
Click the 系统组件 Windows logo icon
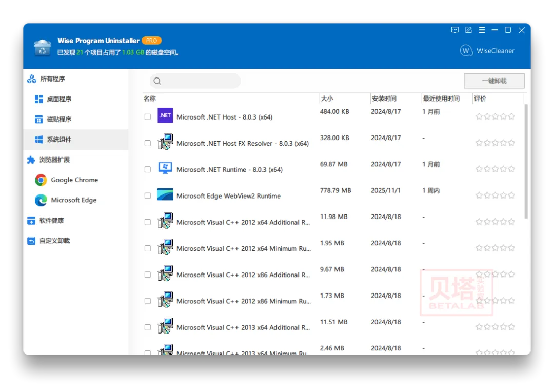pos(39,140)
